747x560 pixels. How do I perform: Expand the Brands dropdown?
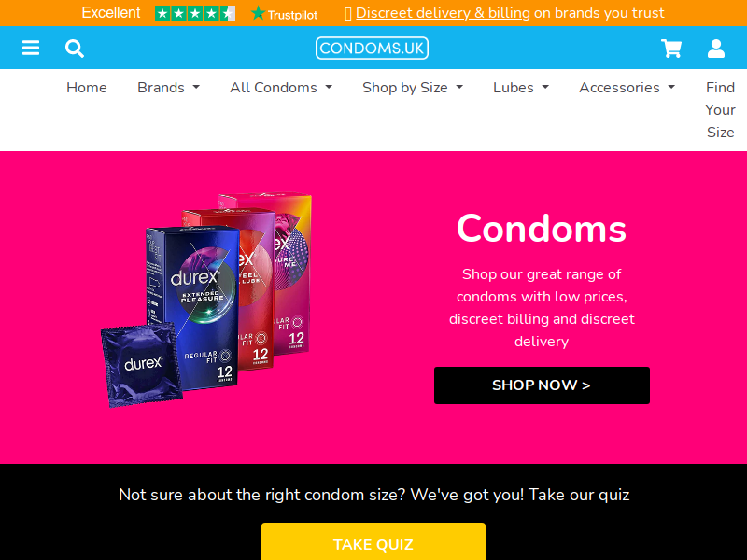(x=168, y=88)
